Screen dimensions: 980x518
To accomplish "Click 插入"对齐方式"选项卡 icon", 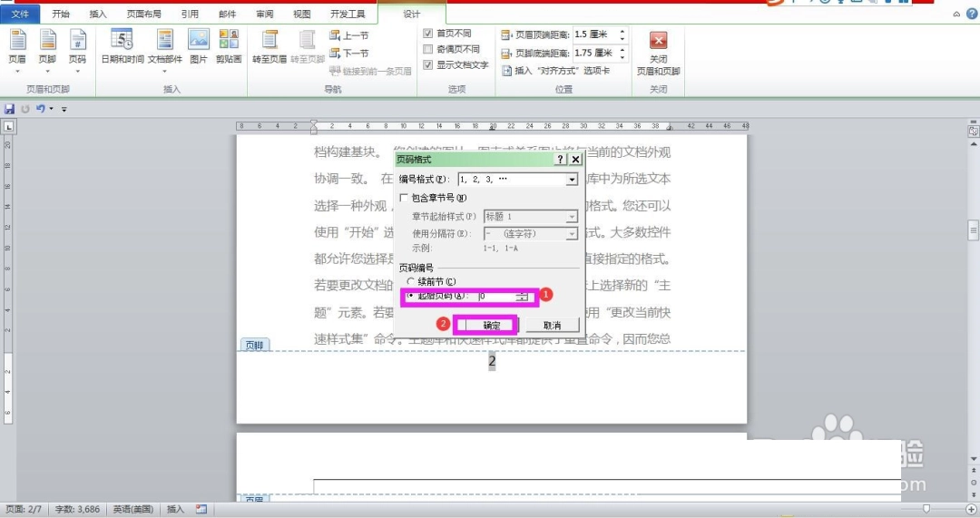I will coord(507,71).
